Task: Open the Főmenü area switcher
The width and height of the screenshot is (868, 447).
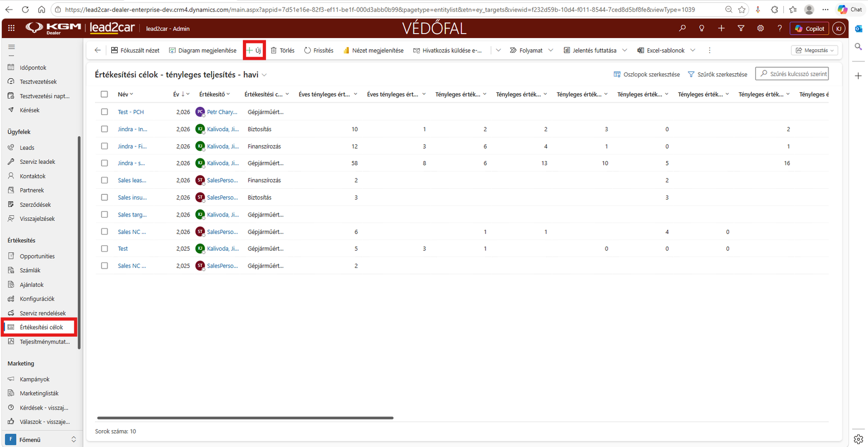Action: click(41, 439)
